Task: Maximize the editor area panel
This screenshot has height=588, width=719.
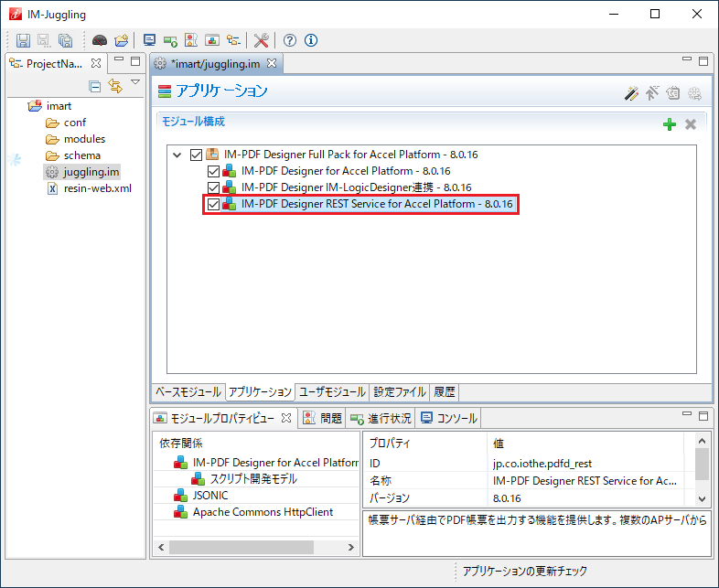Action: click(x=703, y=61)
